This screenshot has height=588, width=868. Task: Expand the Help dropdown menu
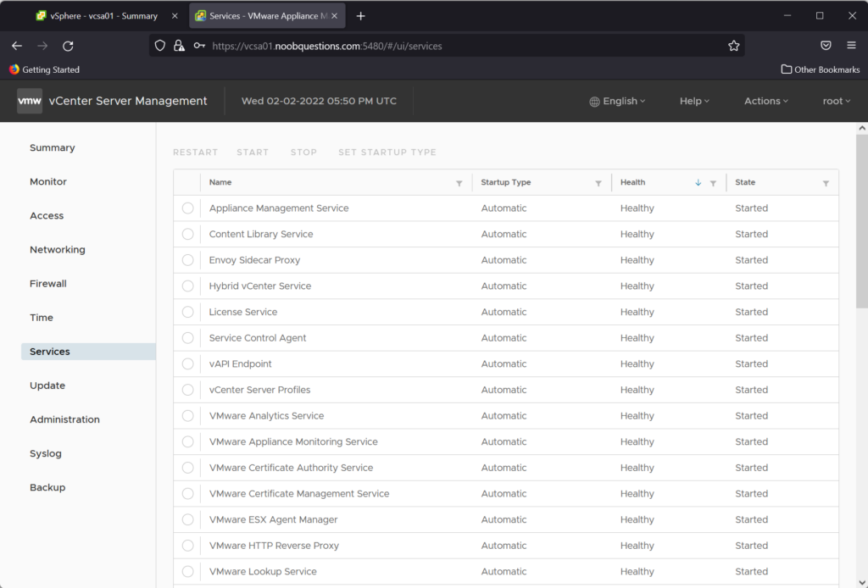pos(694,101)
